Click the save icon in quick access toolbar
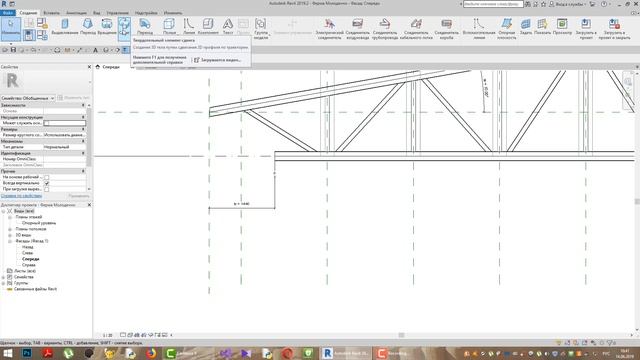The height and width of the screenshot is (360, 640). point(13,50)
